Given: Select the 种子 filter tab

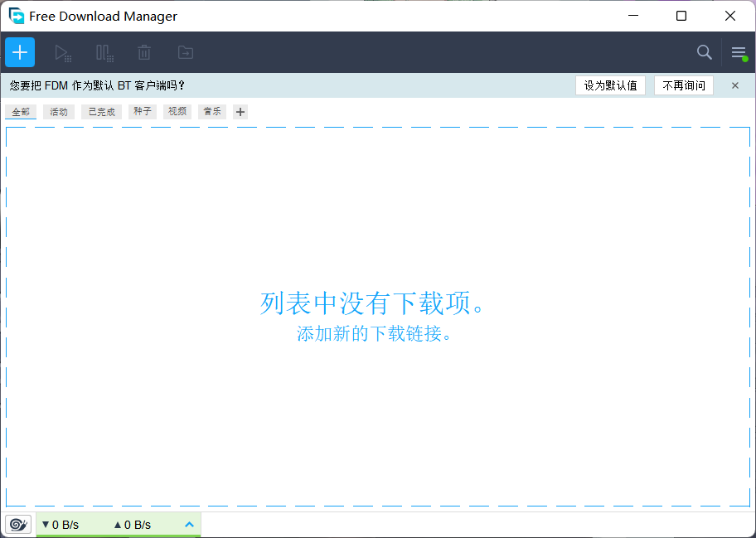Looking at the screenshot, I should pos(143,112).
